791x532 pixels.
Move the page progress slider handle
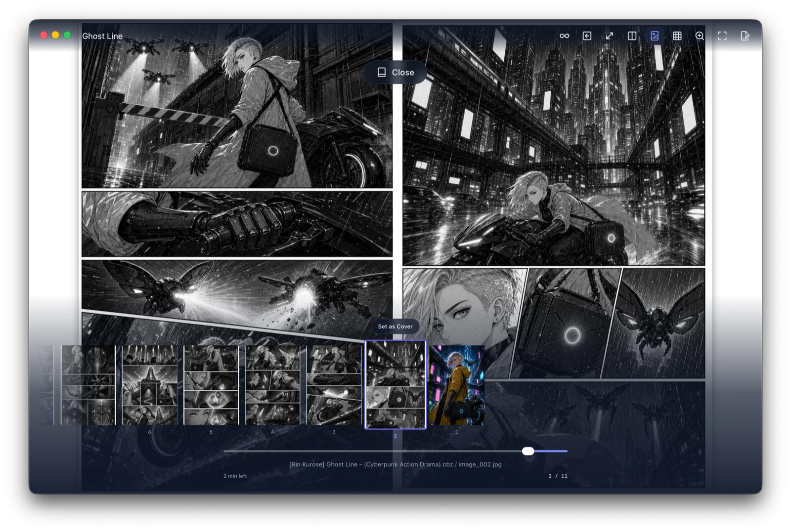point(528,451)
